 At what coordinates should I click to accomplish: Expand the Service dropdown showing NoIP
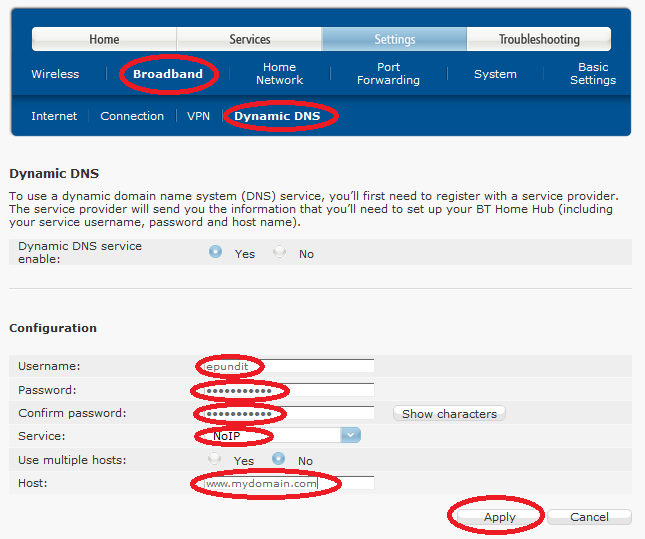(350, 435)
